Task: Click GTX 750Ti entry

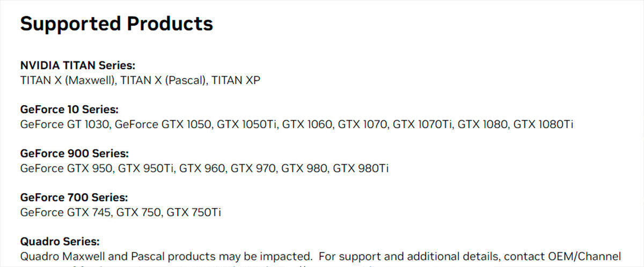Action: (x=194, y=212)
